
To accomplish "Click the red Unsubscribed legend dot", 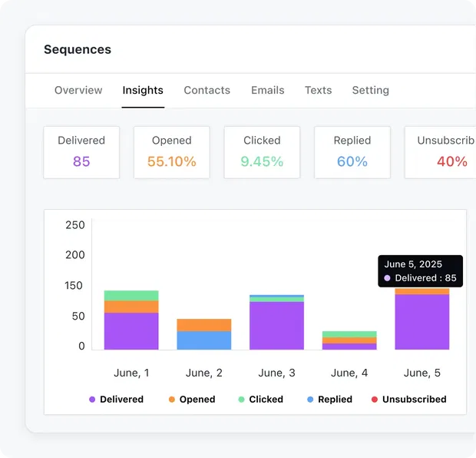I will pyautogui.click(x=375, y=400).
